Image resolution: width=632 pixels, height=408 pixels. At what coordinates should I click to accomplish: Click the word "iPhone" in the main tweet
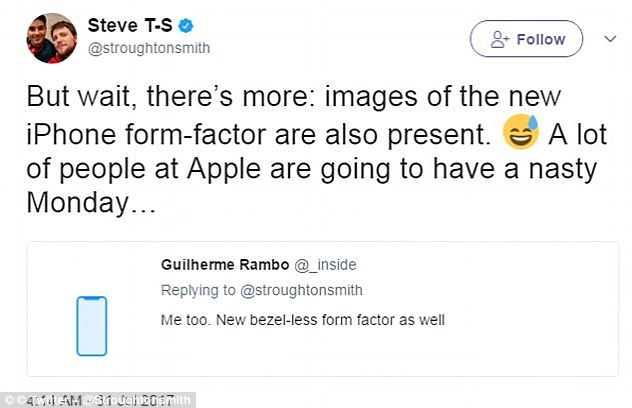point(63,132)
